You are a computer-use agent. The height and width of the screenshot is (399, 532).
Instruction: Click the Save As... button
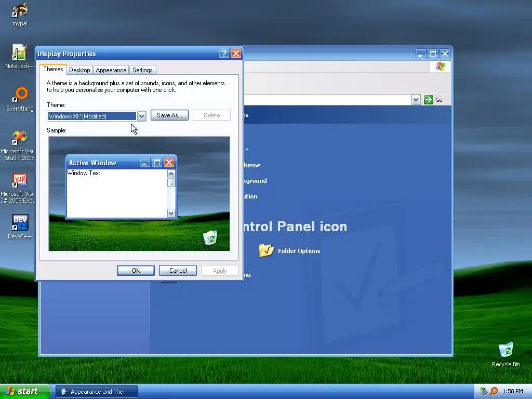click(170, 115)
